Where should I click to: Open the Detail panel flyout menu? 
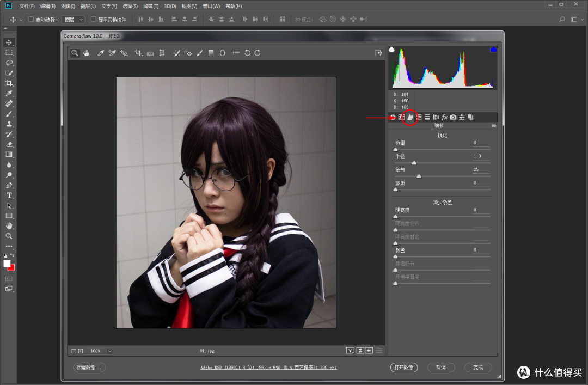(493, 125)
